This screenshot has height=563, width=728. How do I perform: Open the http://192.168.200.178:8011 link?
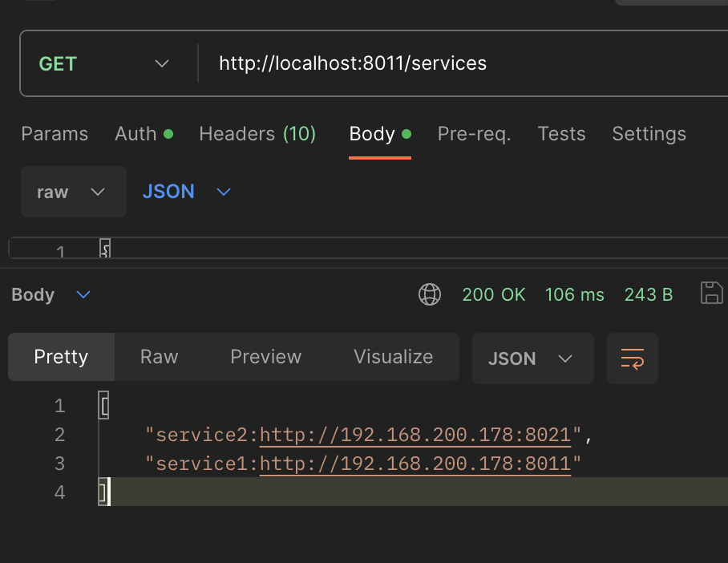[x=415, y=464]
